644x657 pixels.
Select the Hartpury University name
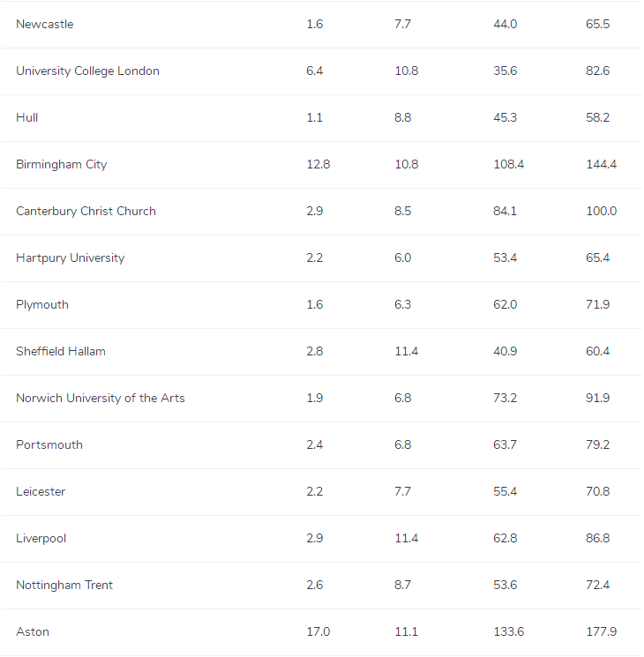pyautogui.click(x=71, y=258)
